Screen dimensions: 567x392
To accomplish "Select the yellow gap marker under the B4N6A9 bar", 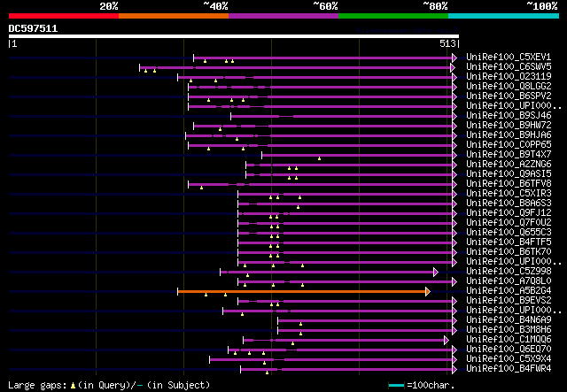I will (300, 325).
